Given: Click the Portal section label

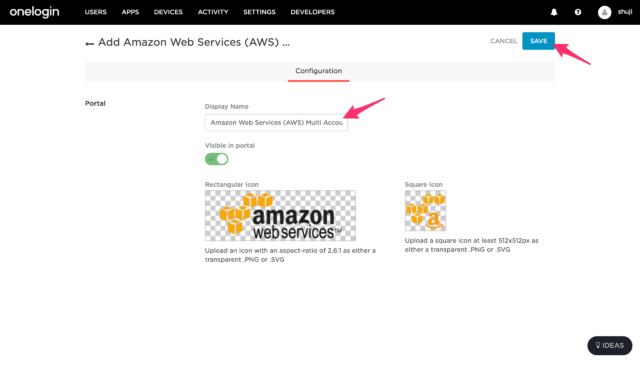Looking at the screenshot, I should (x=95, y=104).
